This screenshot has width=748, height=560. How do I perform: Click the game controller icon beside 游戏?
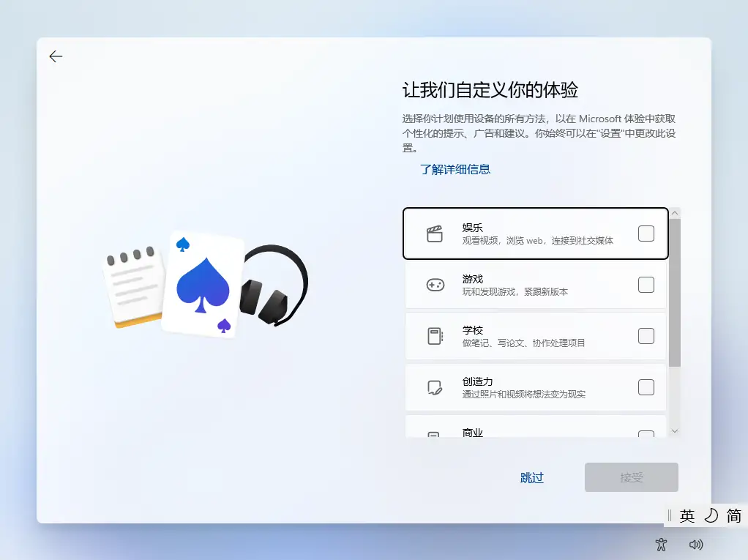tap(435, 283)
